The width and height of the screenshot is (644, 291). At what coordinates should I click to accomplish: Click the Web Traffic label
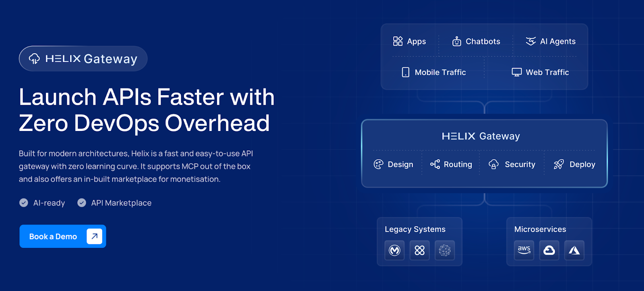547,73
